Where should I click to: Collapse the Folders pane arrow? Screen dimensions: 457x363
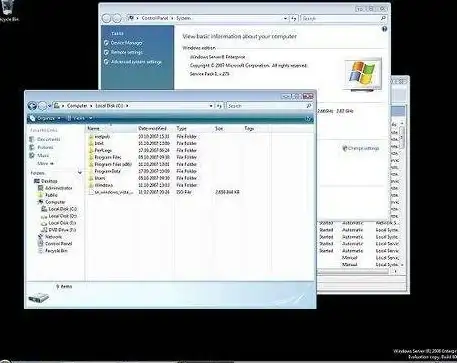80,173
